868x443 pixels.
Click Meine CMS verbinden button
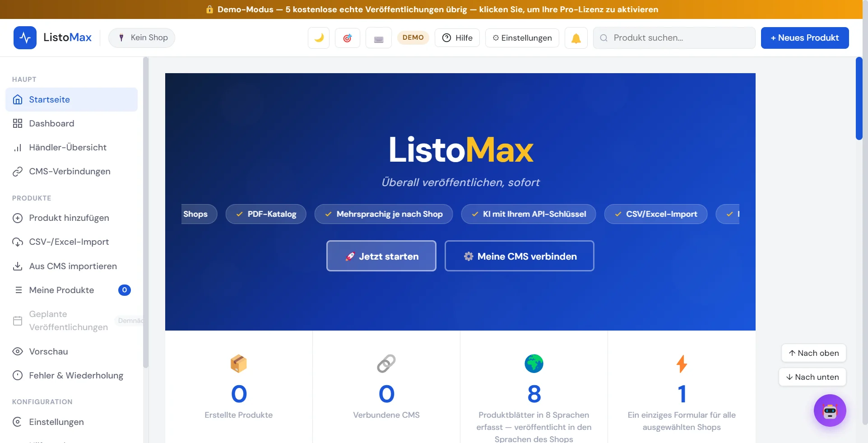520,256
